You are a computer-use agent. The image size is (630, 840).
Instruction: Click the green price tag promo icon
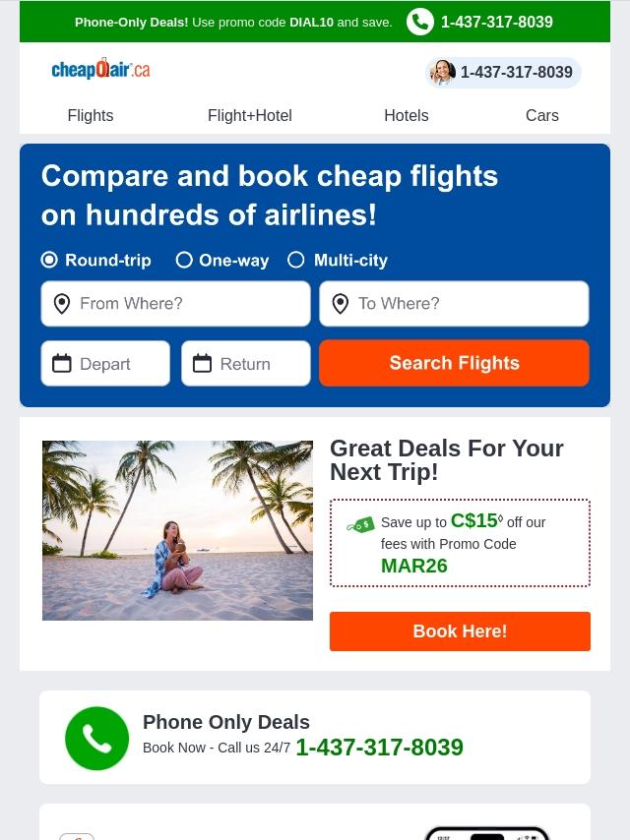click(361, 524)
